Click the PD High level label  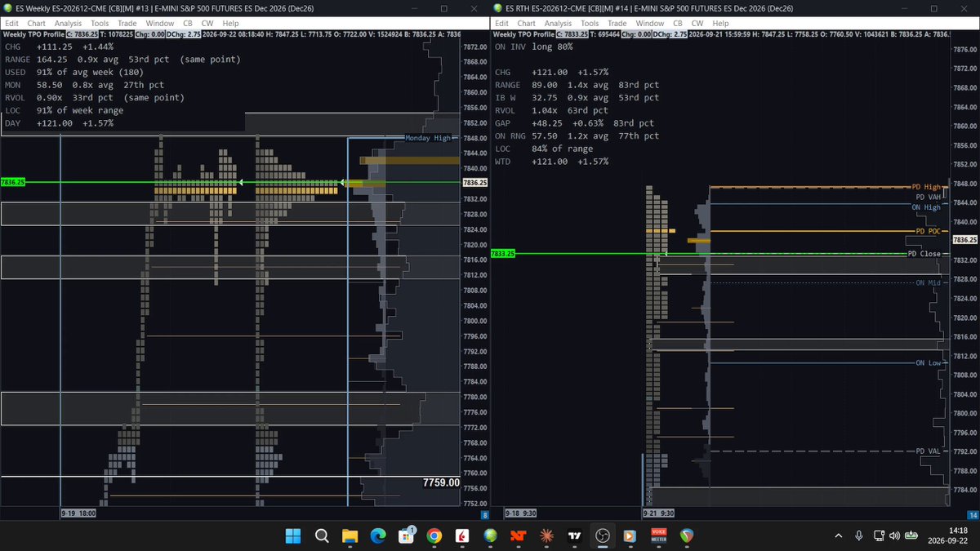pyautogui.click(x=927, y=187)
